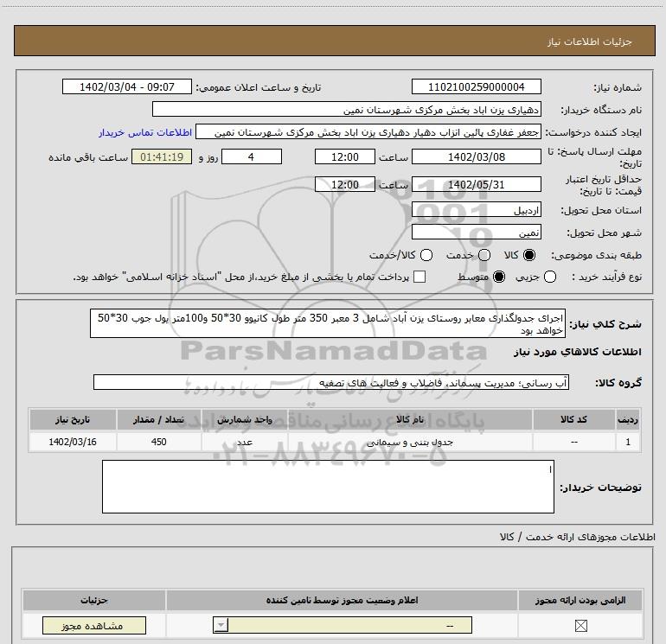Click the remaining days field showing 4
Viewport: 666px width, 644px height.
[x=252, y=157]
